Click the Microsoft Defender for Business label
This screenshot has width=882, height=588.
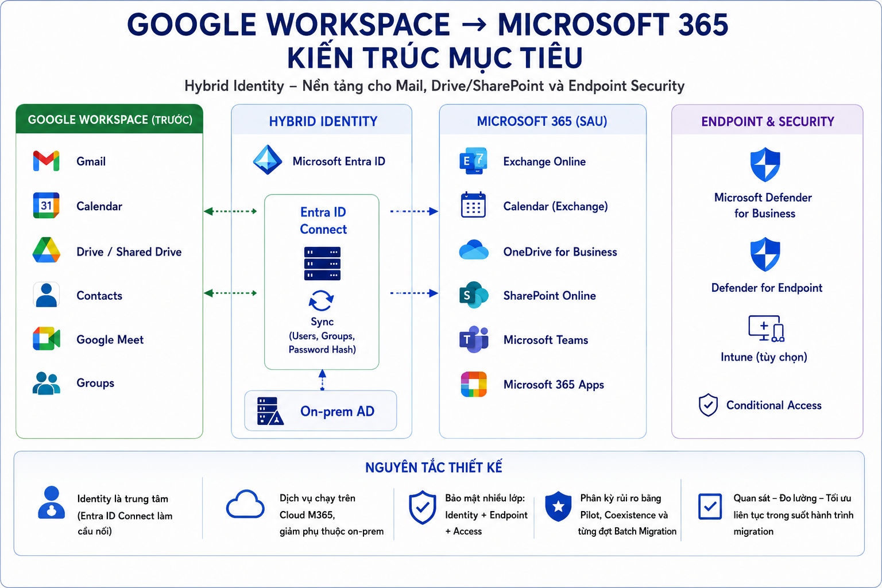coord(763,205)
